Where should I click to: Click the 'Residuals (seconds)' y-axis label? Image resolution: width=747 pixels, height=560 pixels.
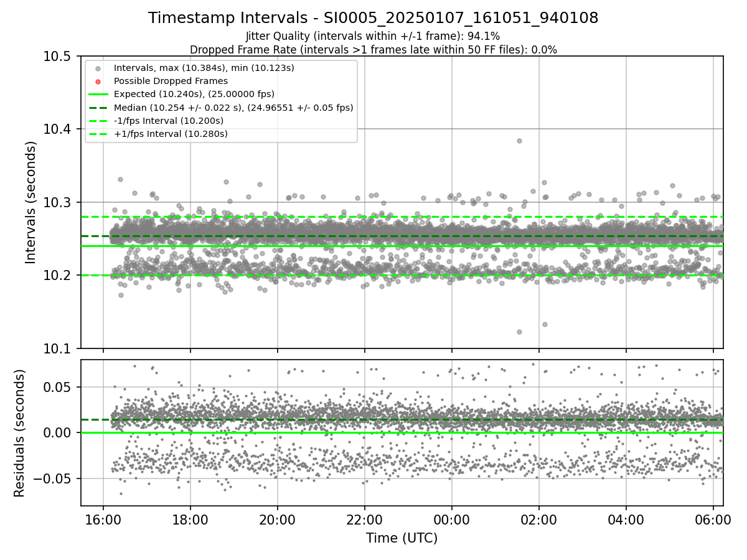19,432
